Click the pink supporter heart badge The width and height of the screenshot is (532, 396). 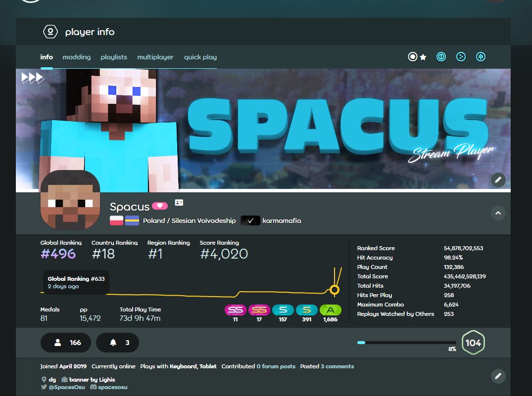[x=160, y=206]
